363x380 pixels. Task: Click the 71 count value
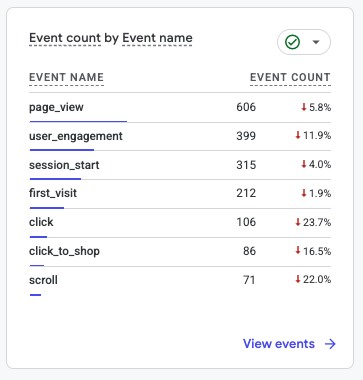coord(249,280)
